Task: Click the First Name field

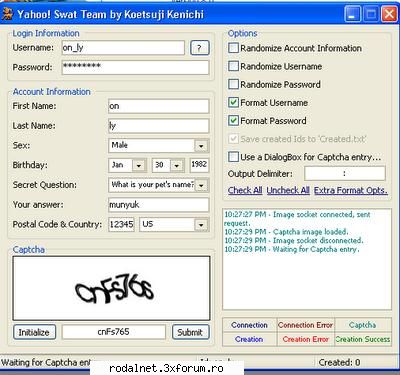Action: click(x=159, y=106)
